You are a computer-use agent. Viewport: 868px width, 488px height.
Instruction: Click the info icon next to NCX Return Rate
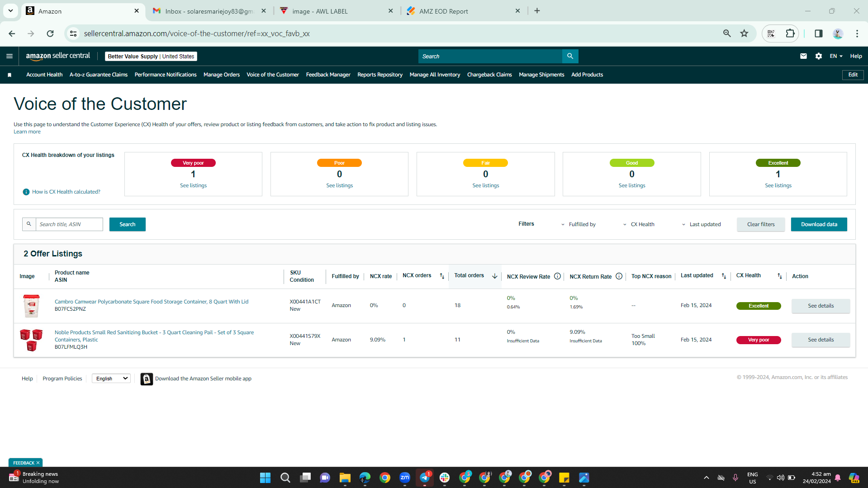click(619, 276)
